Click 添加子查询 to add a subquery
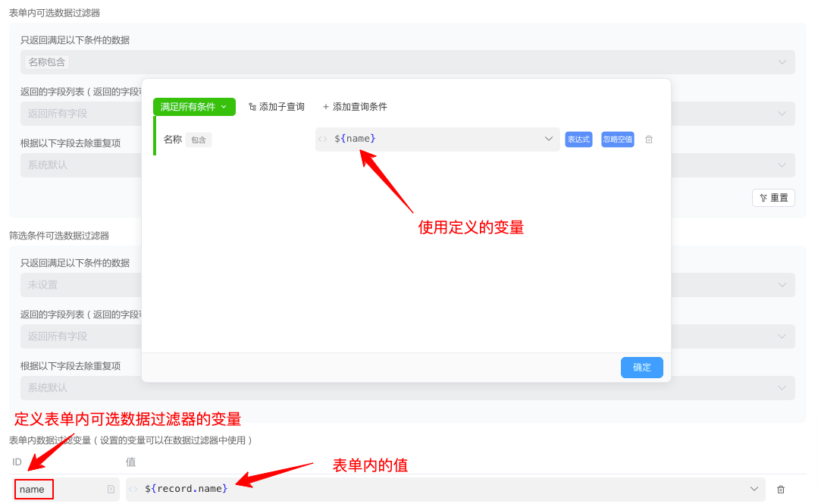Screen dimensions: 818x504 pyautogui.click(x=276, y=107)
